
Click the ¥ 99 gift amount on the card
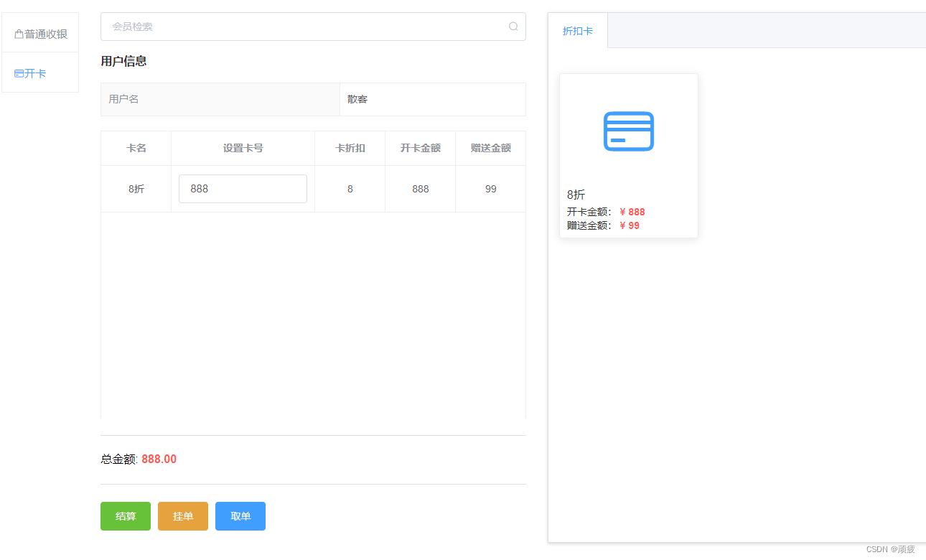click(x=630, y=225)
